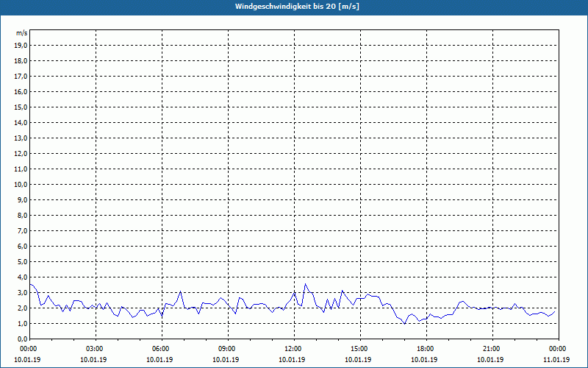This screenshot has height=368, width=588.
Task: Click the 13,0 y-axis label
Action: pos(21,138)
